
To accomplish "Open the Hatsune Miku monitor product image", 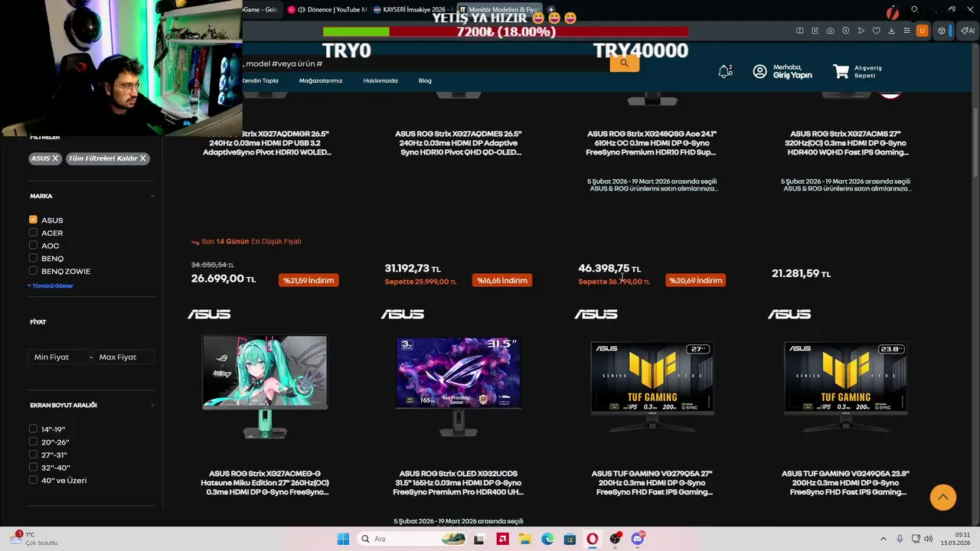I will click(x=265, y=386).
